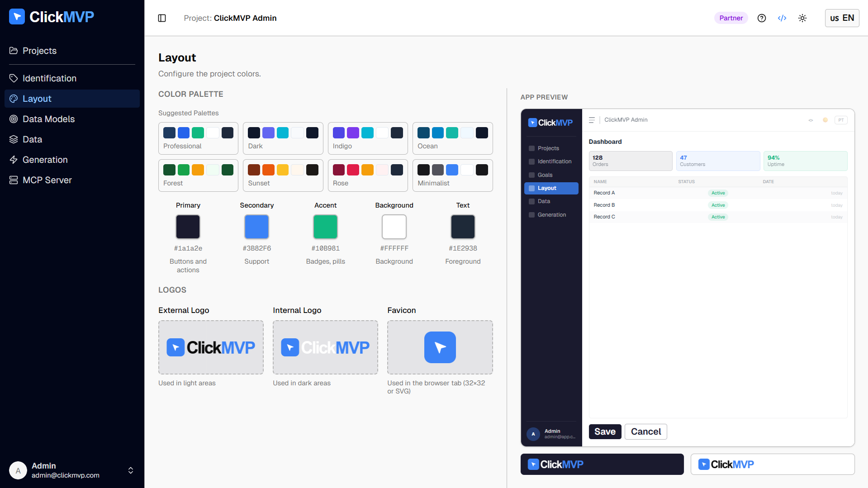Viewport: 868px width, 488px height.
Task: Click the Save button in preview
Action: [605, 431]
